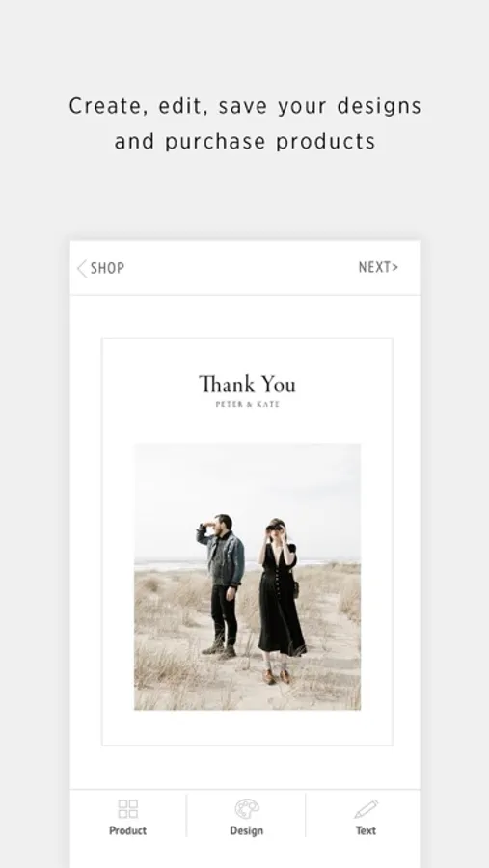
Task: Click the 'Create, edit, save your designs' headline
Action: [x=245, y=105]
